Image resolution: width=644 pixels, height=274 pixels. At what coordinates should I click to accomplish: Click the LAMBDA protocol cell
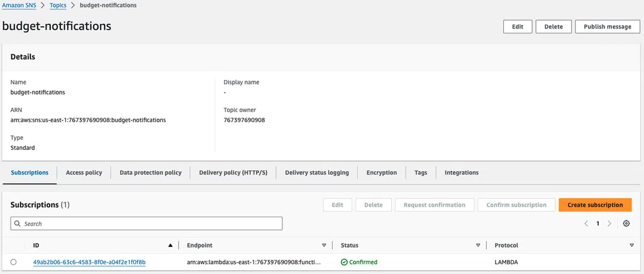click(506, 262)
